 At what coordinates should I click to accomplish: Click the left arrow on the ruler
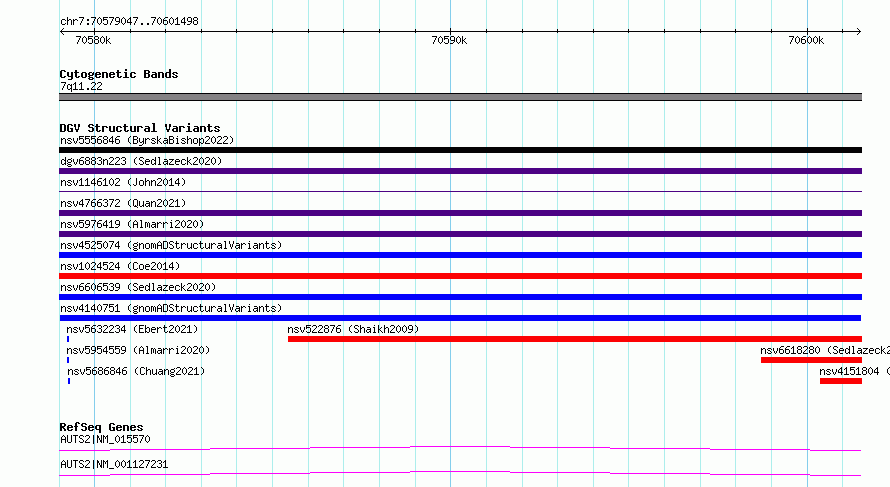pos(62,31)
